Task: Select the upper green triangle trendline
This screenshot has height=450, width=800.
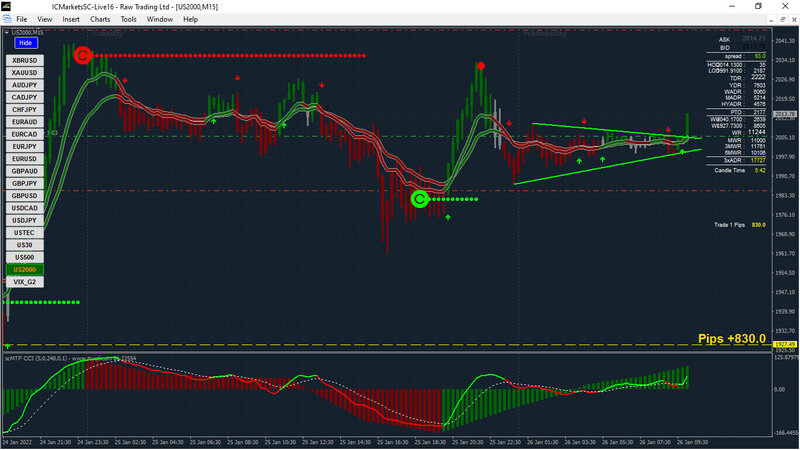Action: point(616,131)
